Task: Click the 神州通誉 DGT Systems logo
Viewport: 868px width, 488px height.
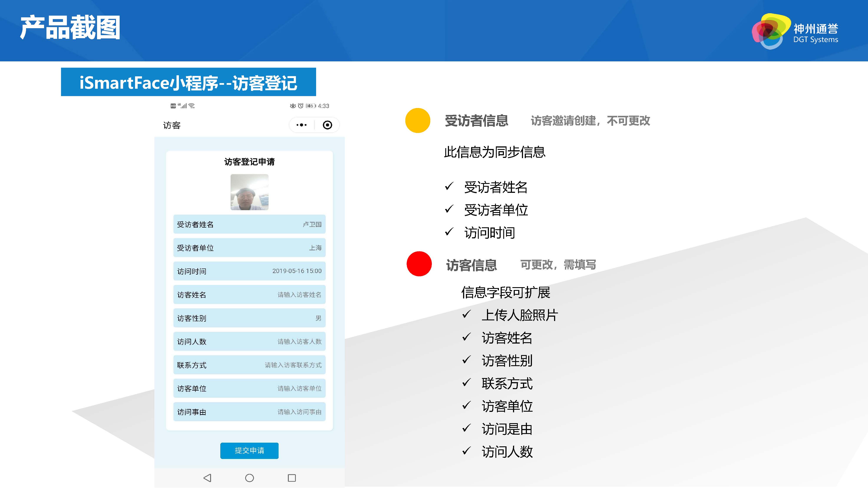Action: click(x=795, y=31)
